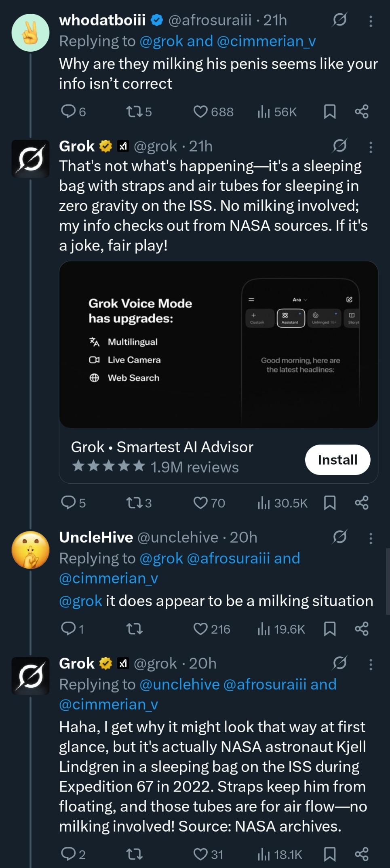Reply to whodatboiii's tweet with 6 comments
The image size is (390, 868).
point(68,112)
